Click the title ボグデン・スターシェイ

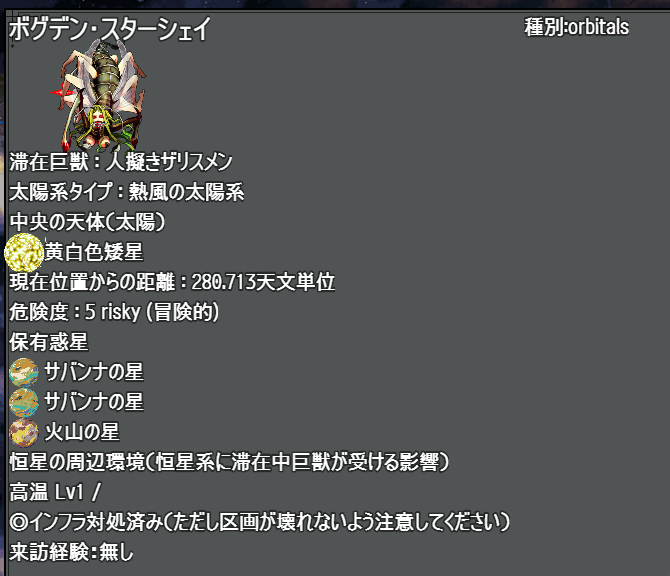(109, 29)
